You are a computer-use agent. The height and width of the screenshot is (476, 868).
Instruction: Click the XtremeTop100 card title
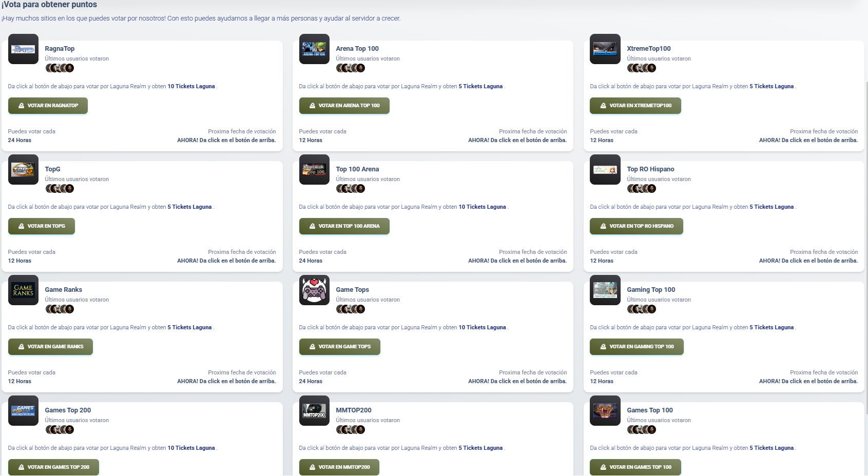(649, 49)
